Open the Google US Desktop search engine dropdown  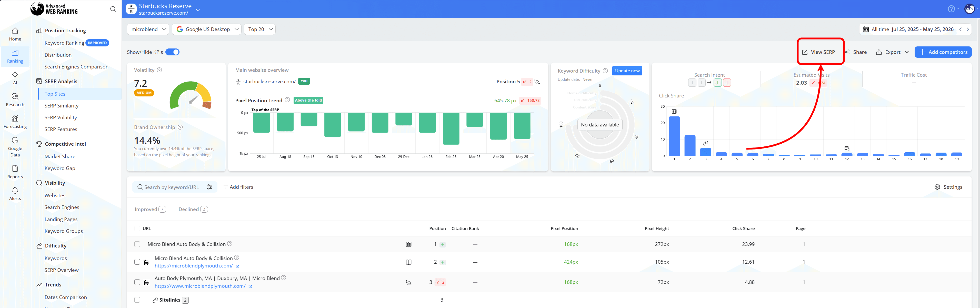pos(207,29)
